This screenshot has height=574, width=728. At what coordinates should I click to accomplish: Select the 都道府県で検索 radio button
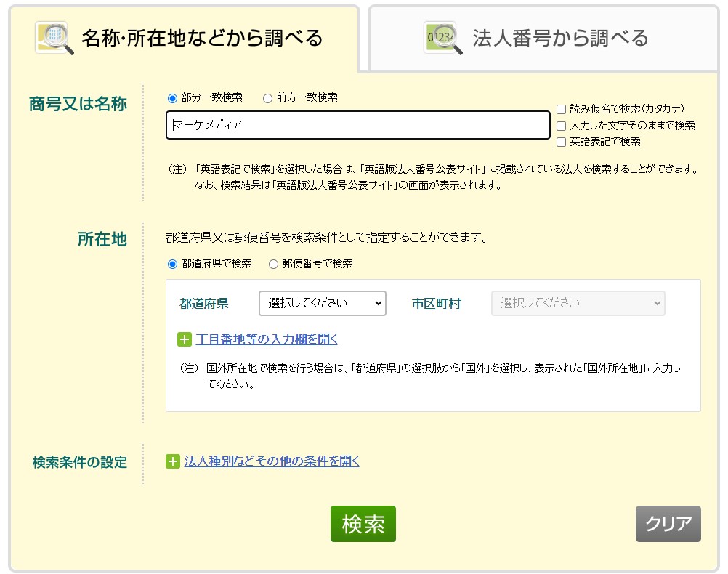pos(174,264)
